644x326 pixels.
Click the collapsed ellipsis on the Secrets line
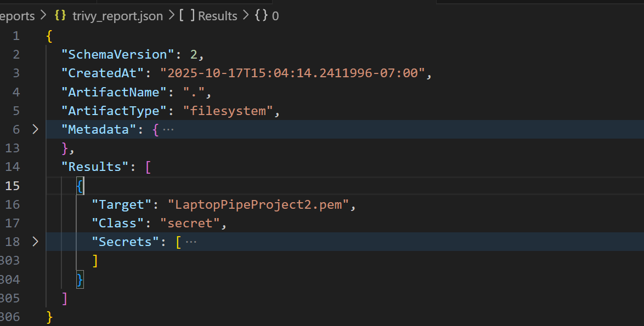tap(192, 241)
